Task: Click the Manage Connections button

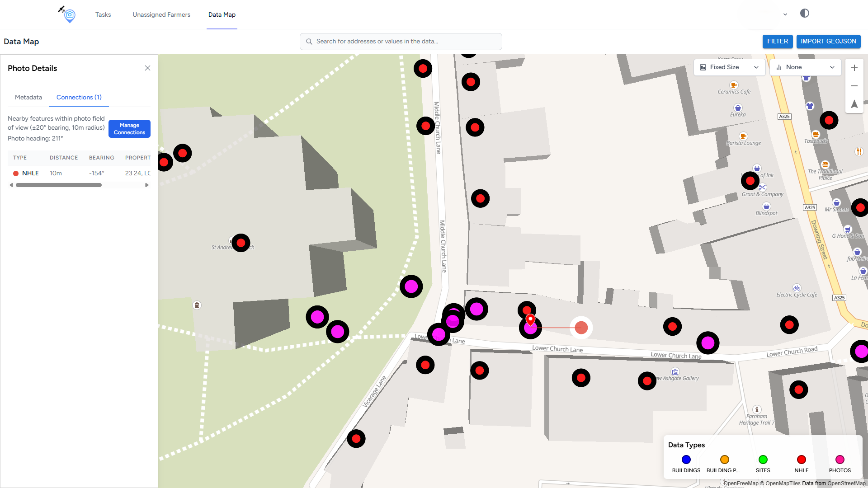Action: click(129, 129)
